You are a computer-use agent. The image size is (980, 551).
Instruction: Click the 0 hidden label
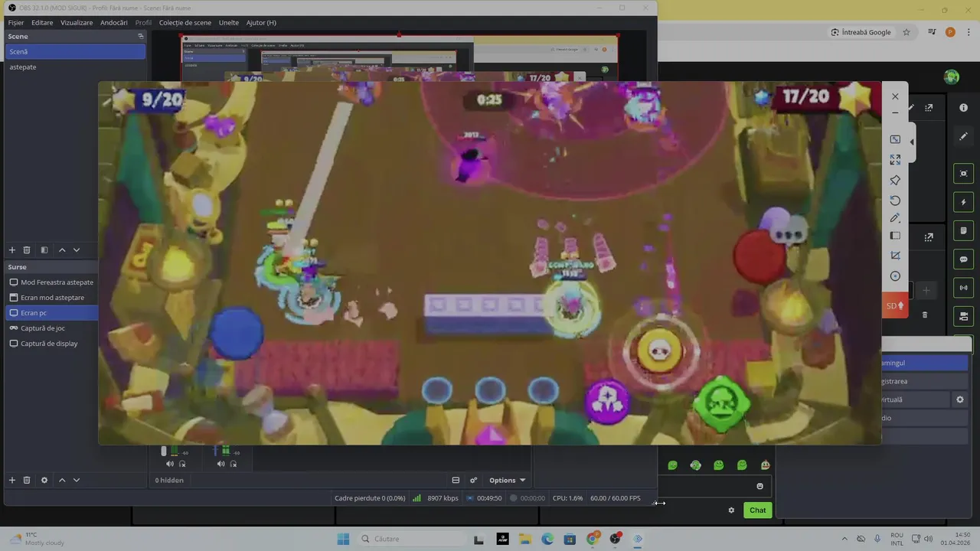169,480
